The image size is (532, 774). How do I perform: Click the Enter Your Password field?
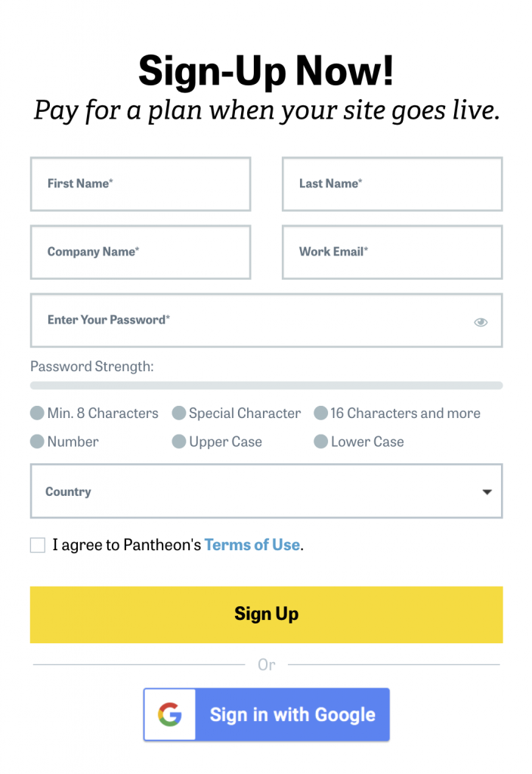pos(249,320)
